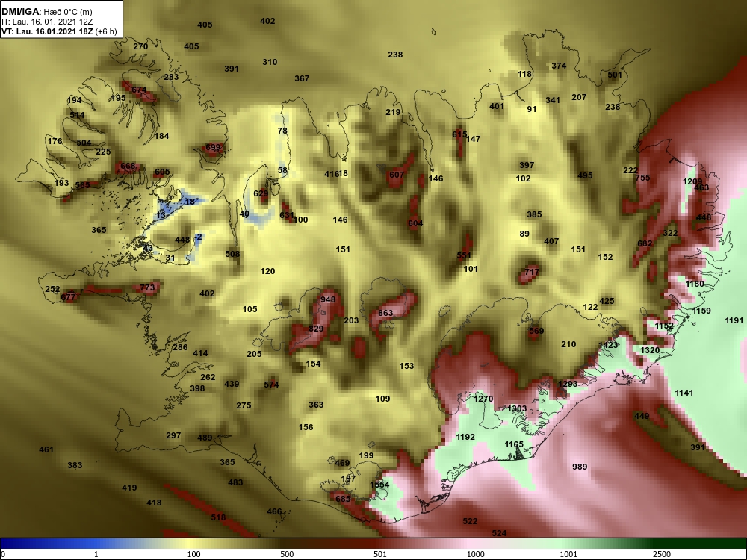Click the 569 height value
Image resolution: width=747 pixels, height=560 pixels.
536,331
